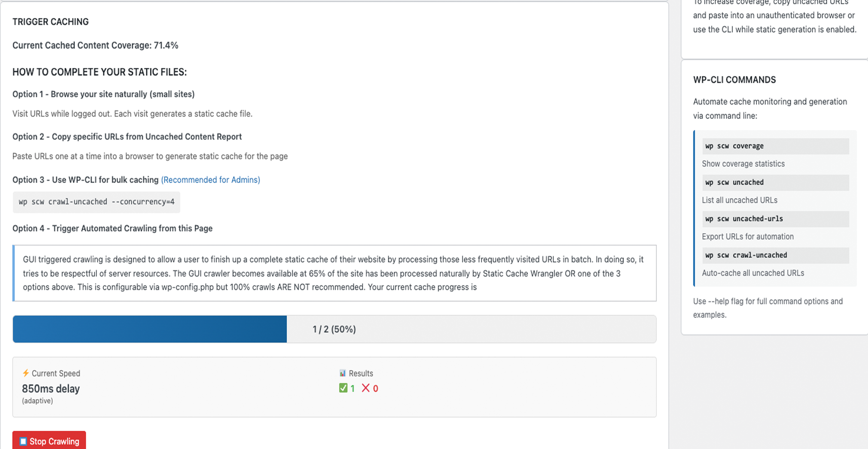Image resolution: width=868 pixels, height=449 pixels.
Task: Click the WP-CLI Commands heading
Action: (x=734, y=80)
